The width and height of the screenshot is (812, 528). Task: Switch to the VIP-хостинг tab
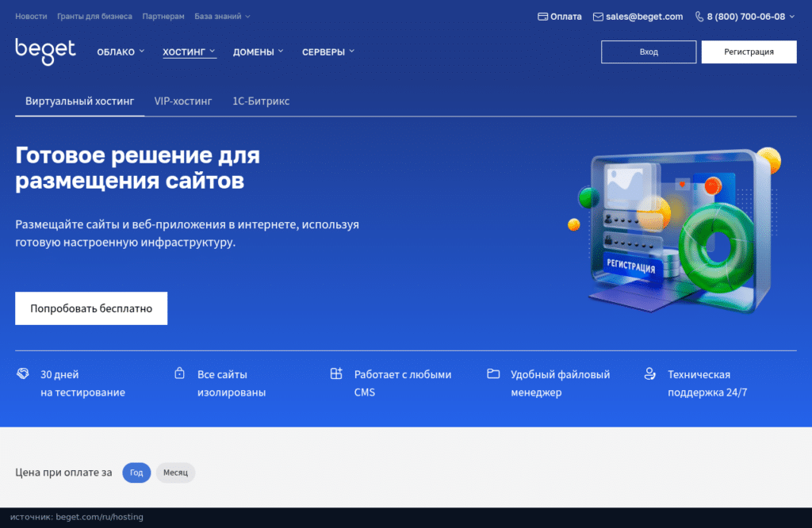(x=183, y=101)
